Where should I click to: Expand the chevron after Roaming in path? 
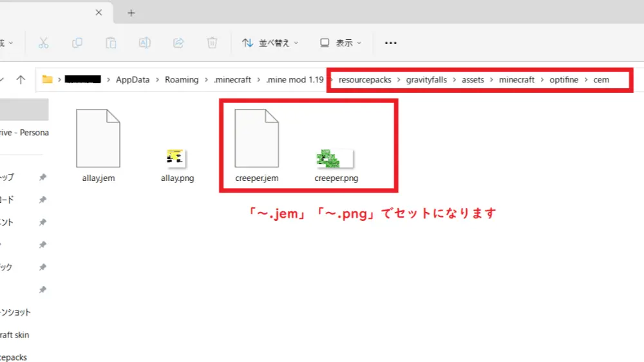click(206, 80)
